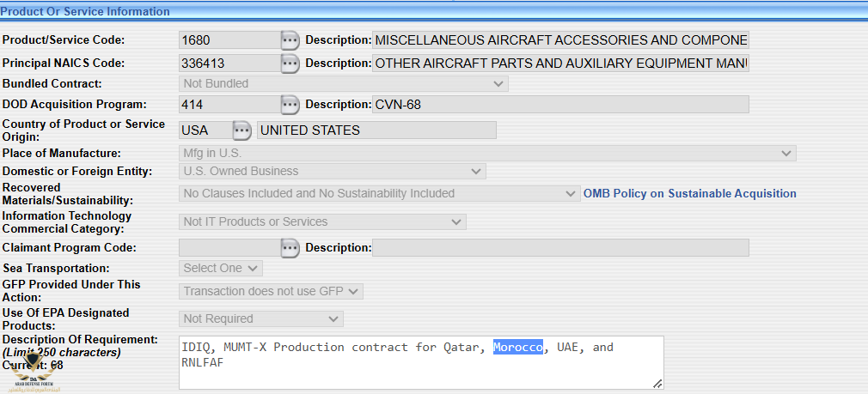Click the NAICS code field containing 336413

[229, 64]
